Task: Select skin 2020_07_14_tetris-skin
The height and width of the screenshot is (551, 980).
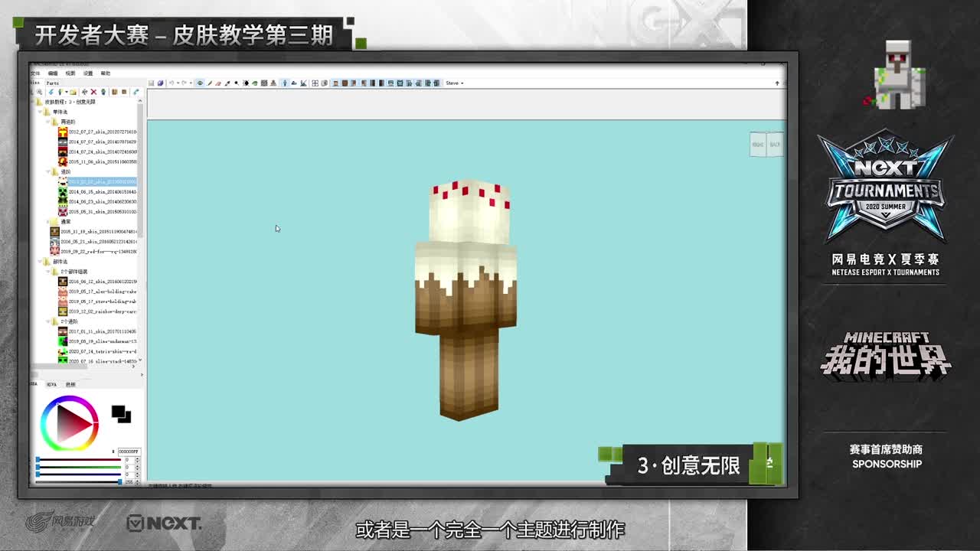Action: point(98,351)
